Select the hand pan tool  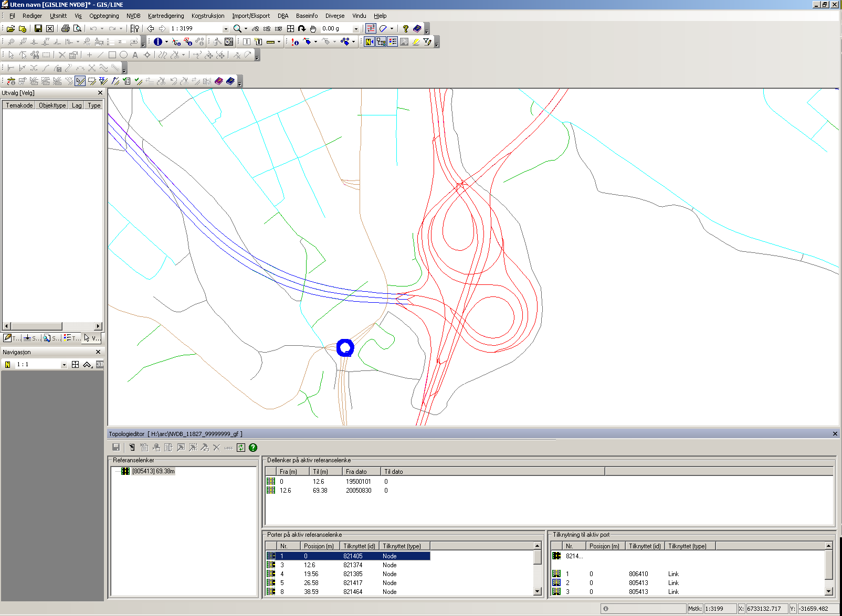tap(313, 28)
